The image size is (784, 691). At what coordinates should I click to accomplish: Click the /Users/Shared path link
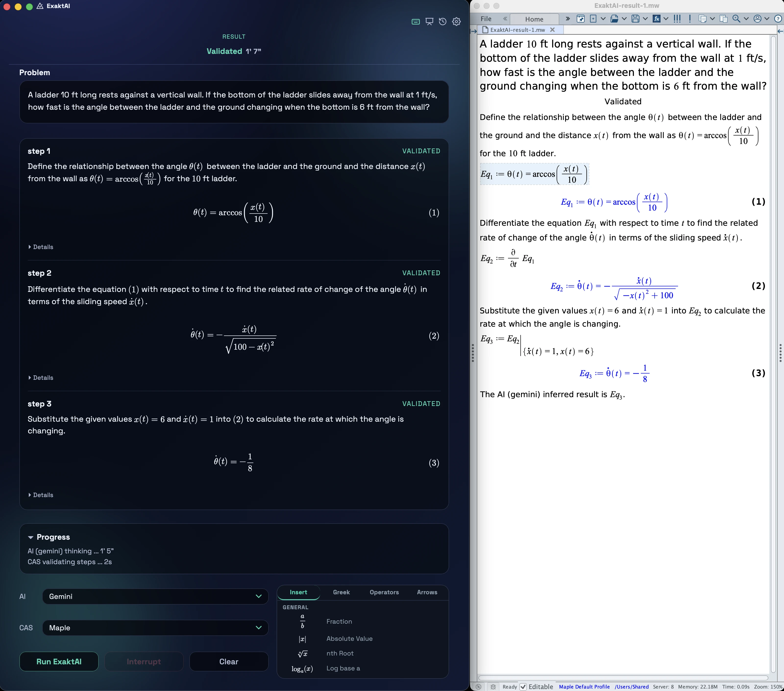click(632, 687)
